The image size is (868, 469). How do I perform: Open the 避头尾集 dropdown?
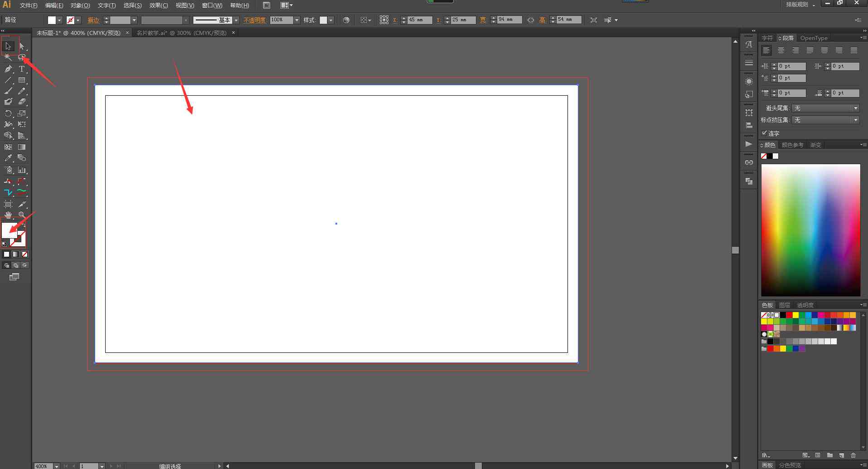click(825, 108)
